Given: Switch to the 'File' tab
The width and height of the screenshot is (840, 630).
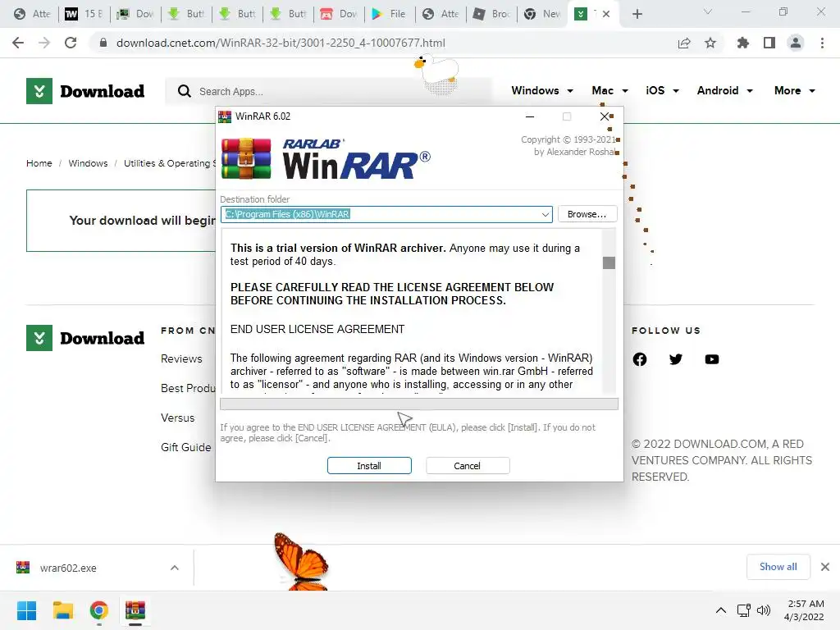Looking at the screenshot, I should tap(390, 14).
